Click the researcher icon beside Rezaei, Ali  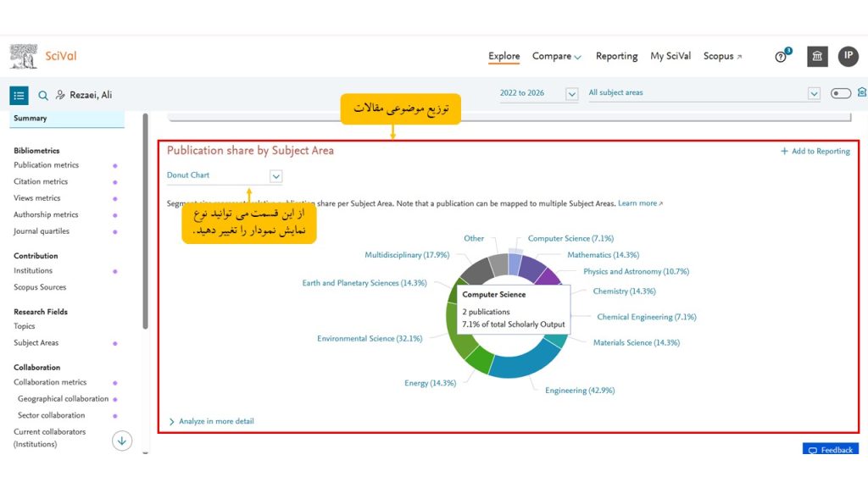coord(60,95)
